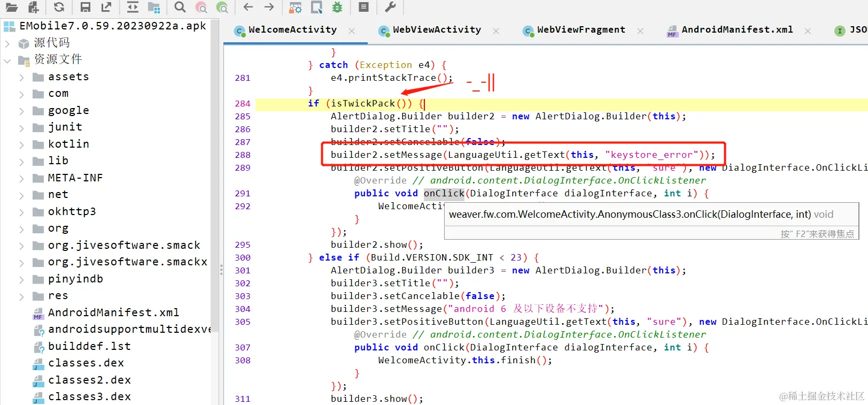Toggle sync tree with editor

click(133, 7)
